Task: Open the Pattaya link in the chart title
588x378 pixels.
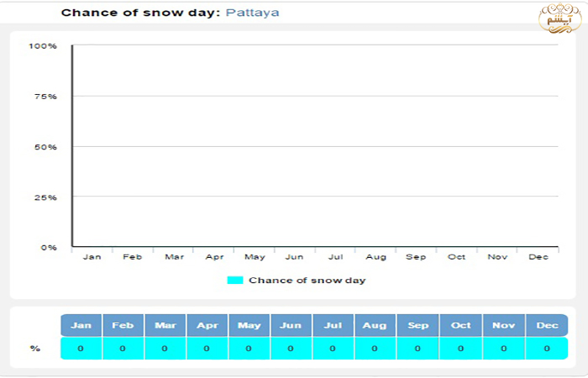Action: tap(253, 13)
